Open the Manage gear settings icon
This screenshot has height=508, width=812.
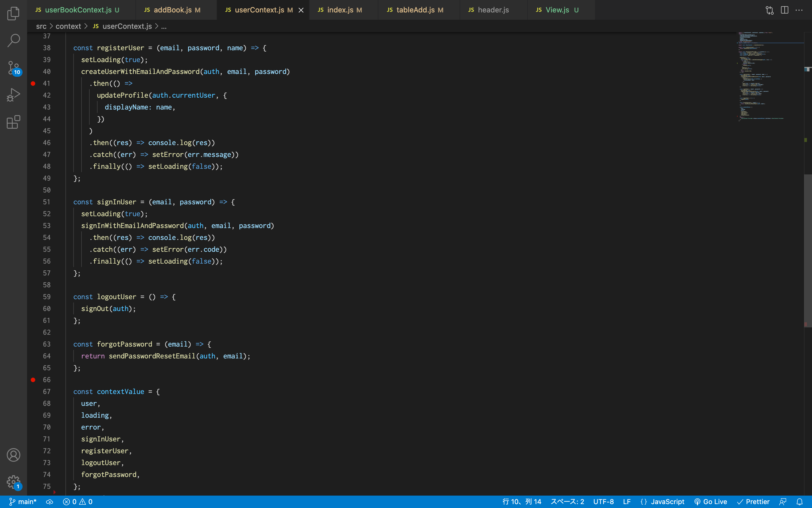pos(14,483)
